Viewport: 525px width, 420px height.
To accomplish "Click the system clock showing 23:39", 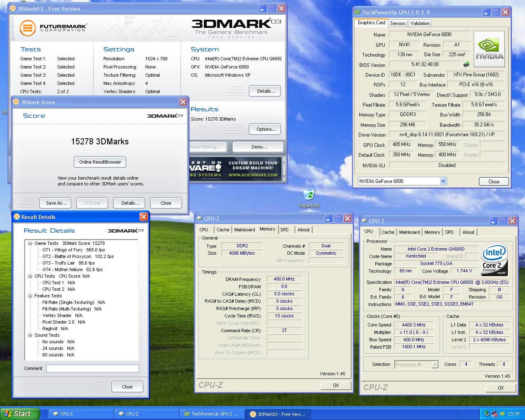I will 514,414.
